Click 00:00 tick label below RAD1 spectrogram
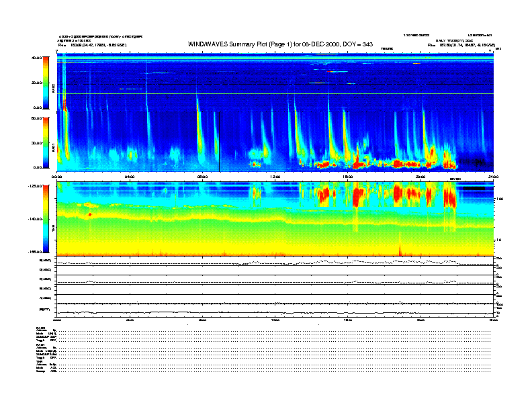Image resolution: width=532 pixels, height=411 pixels. pyautogui.click(x=57, y=177)
